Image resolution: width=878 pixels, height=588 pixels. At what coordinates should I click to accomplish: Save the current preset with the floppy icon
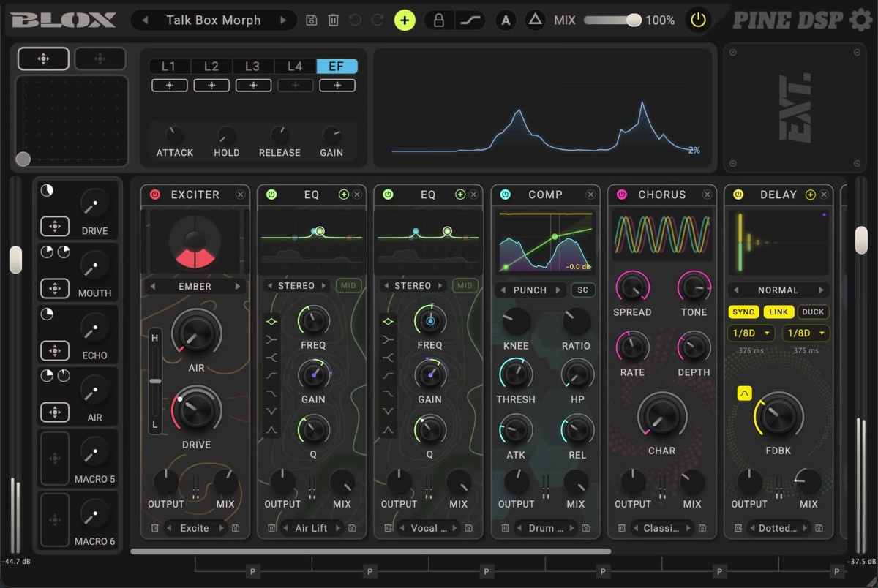pyautogui.click(x=312, y=20)
